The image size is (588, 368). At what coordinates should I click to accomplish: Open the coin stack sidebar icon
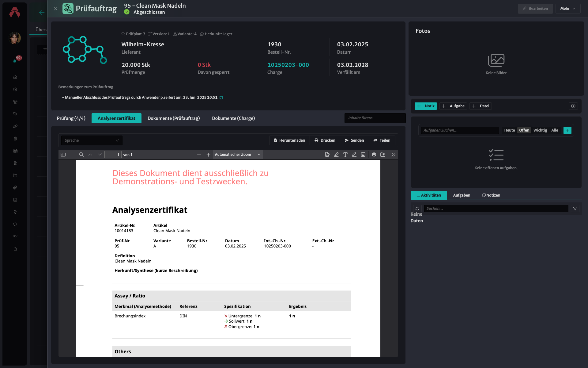coord(15,188)
